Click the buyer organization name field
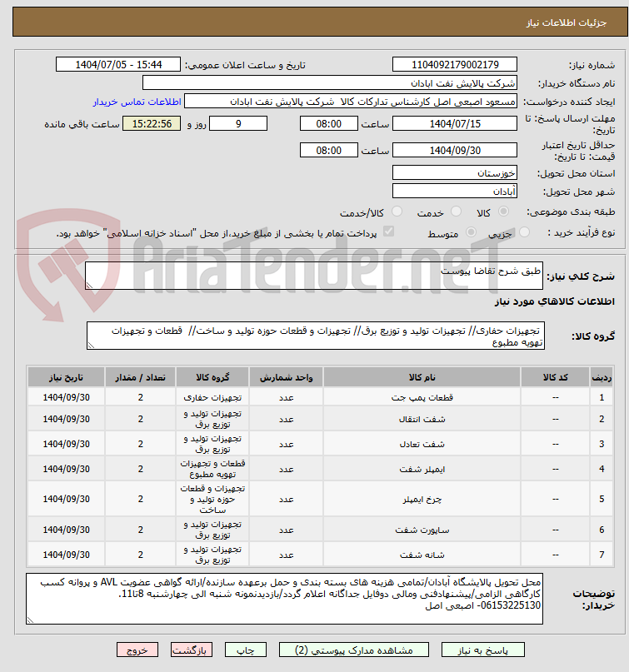629x672 pixels. tap(329, 83)
